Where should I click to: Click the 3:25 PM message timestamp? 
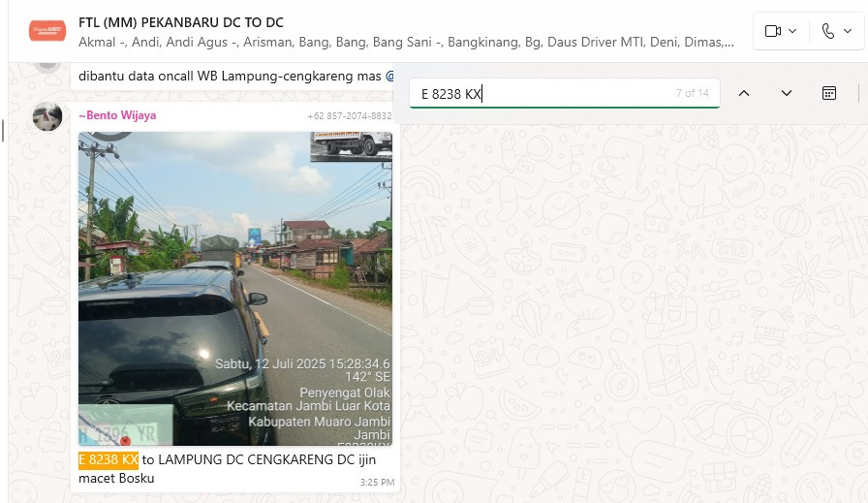(x=377, y=482)
